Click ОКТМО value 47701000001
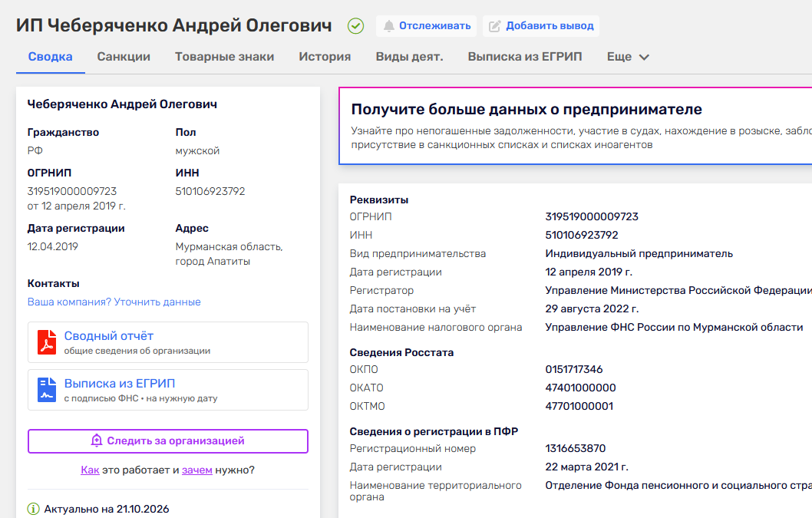The width and height of the screenshot is (812, 518). point(579,406)
